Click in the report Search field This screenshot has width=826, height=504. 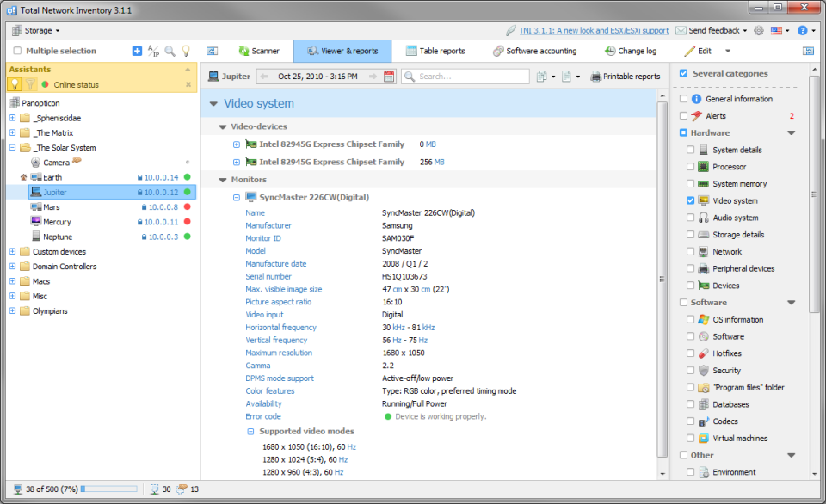[465, 77]
